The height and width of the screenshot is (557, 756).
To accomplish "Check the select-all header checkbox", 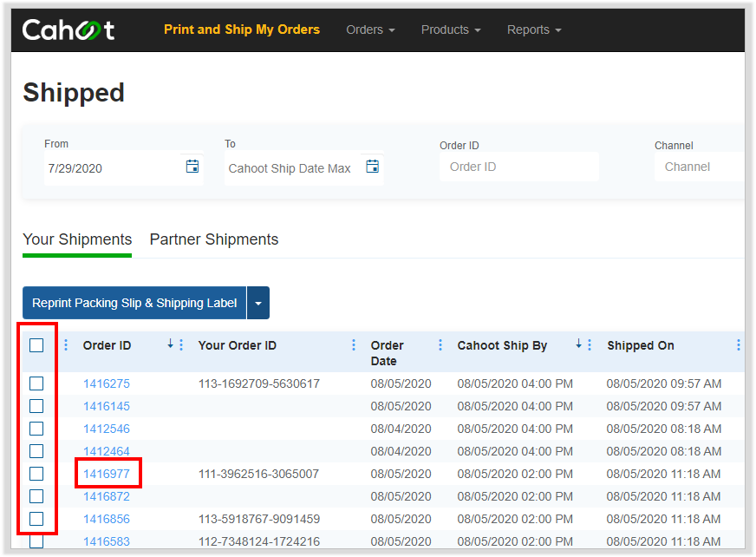I will [x=36, y=345].
